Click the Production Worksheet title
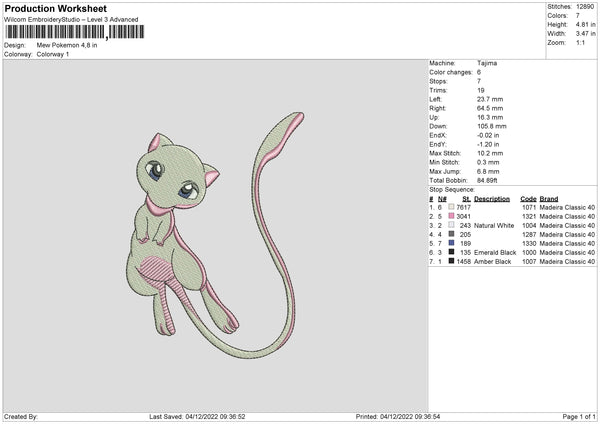The image size is (600, 424). [x=55, y=9]
